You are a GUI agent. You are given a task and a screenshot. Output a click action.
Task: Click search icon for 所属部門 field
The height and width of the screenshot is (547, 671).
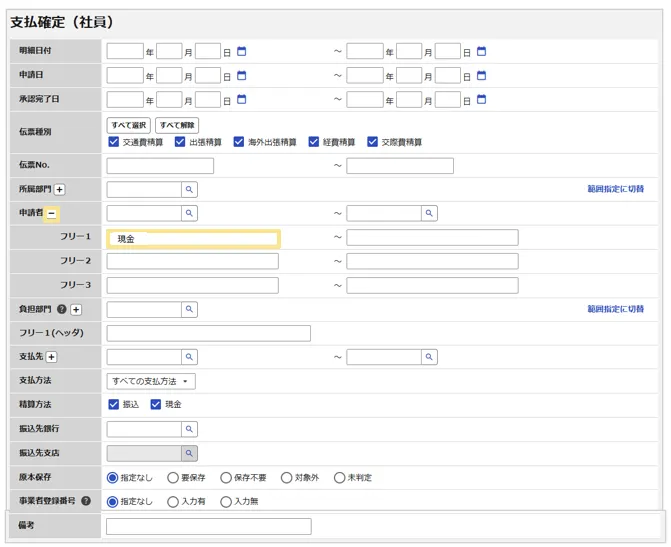(x=189, y=189)
